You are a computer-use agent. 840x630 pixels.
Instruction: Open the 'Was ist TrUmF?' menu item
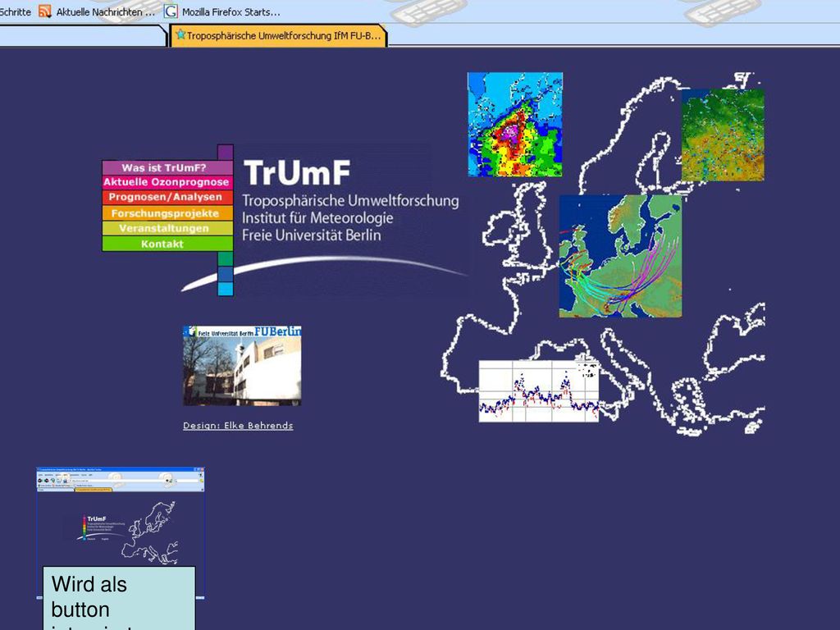(167, 167)
